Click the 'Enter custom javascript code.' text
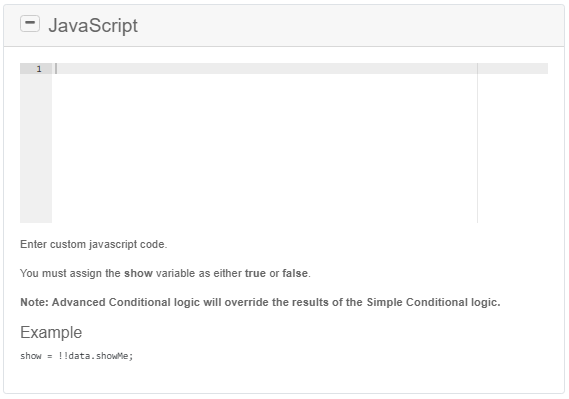569x399 pixels. click(x=94, y=244)
